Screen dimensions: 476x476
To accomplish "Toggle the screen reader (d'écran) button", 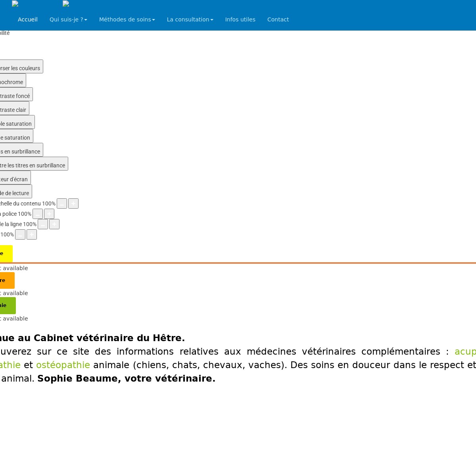I will click(15, 178).
